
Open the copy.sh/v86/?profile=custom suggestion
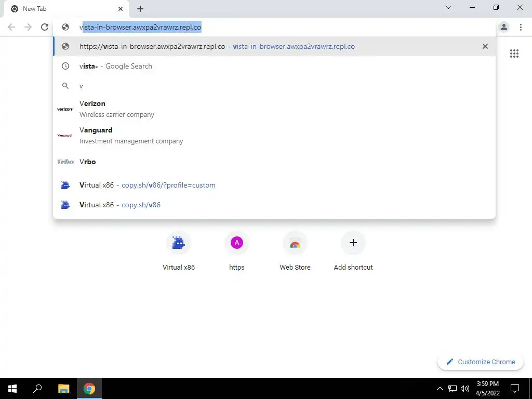point(274,185)
